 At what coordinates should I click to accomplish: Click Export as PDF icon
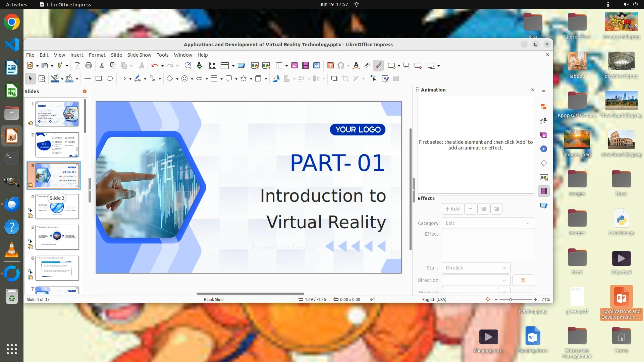click(77, 66)
